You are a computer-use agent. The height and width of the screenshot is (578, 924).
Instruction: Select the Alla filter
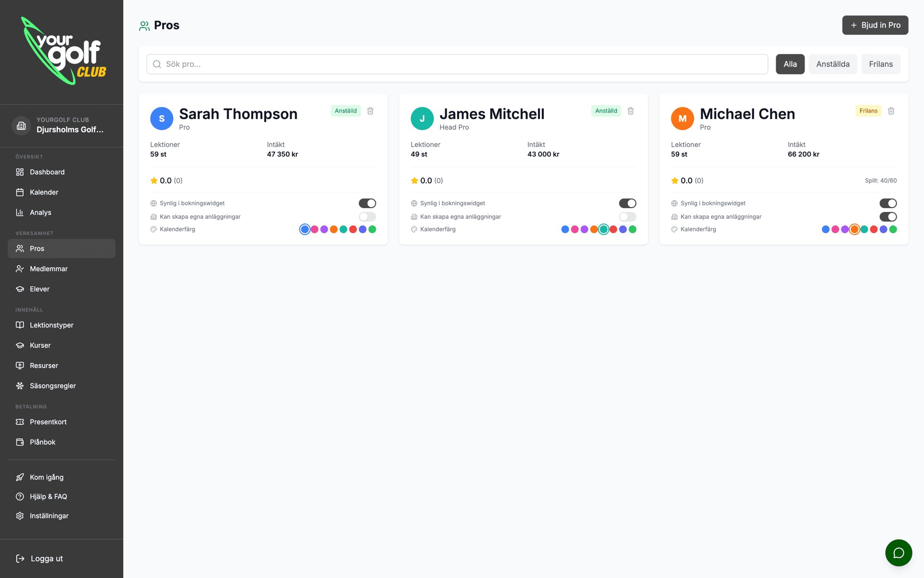(x=790, y=64)
